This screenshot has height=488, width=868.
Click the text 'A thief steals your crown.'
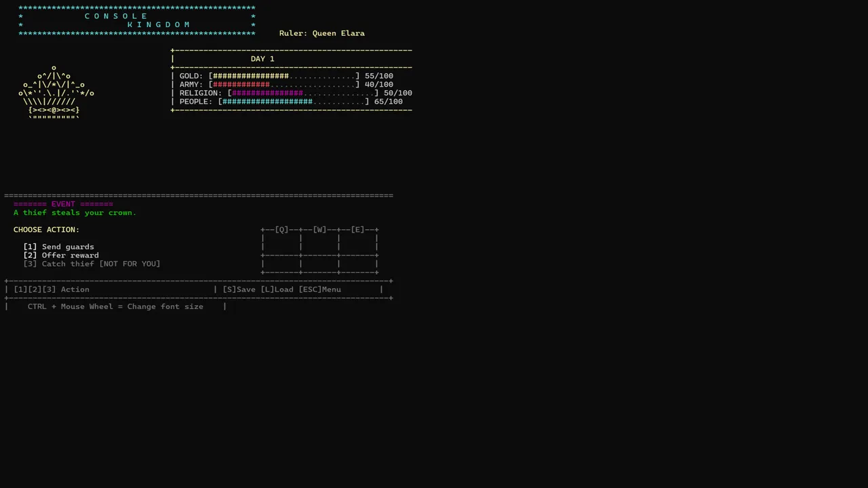tap(75, 213)
